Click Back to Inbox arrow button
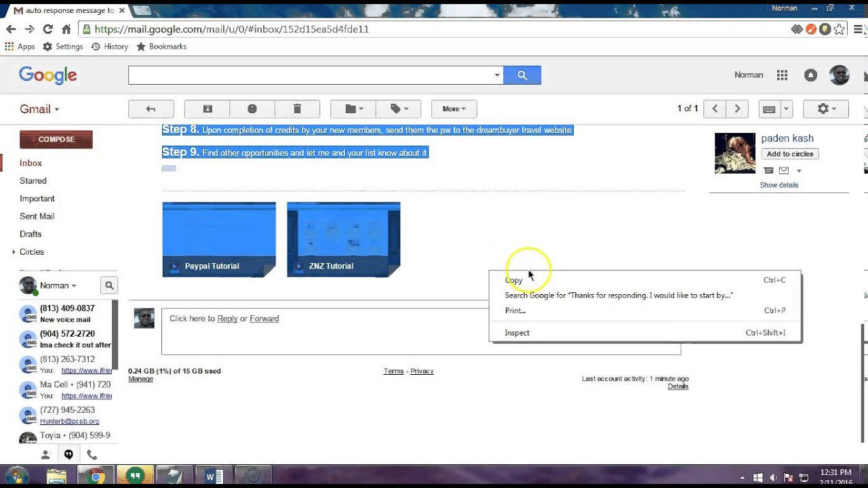 [x=151, y=109]
